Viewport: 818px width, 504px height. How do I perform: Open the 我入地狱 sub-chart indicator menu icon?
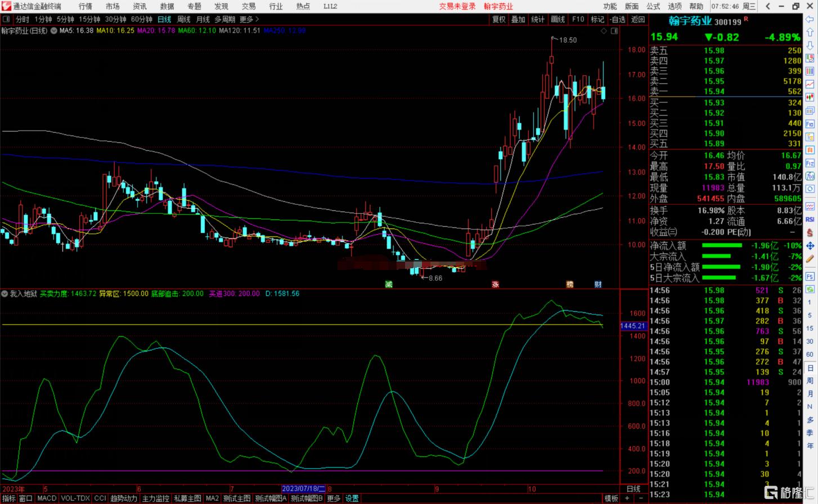point(5,294)
